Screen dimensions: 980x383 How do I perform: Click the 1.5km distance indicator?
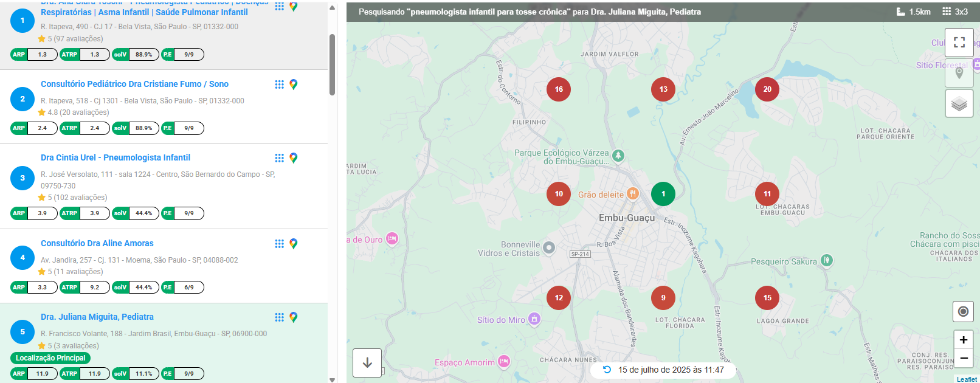(913, 12)
